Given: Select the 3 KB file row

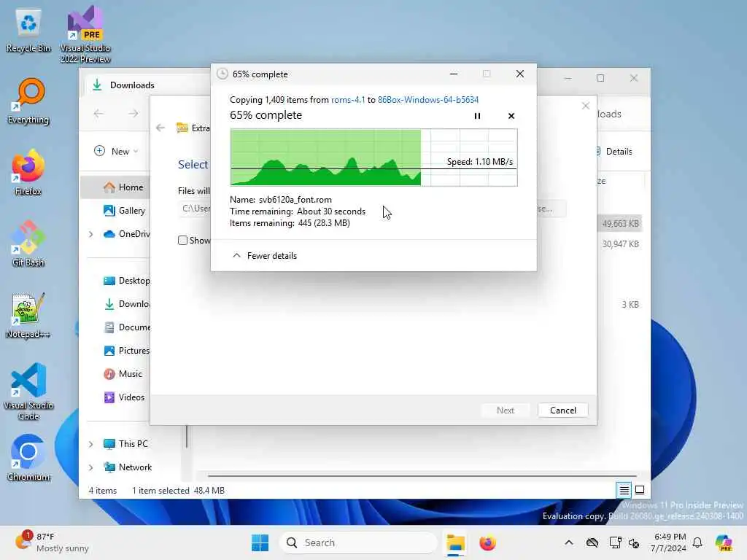Looking at the screenshot, I should tap(630, 304).
